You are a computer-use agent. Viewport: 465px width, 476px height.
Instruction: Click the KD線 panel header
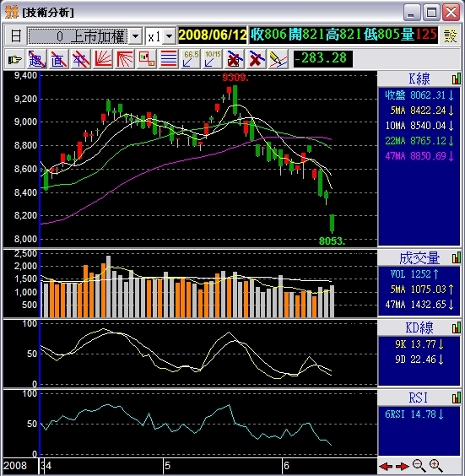point(419,327)
